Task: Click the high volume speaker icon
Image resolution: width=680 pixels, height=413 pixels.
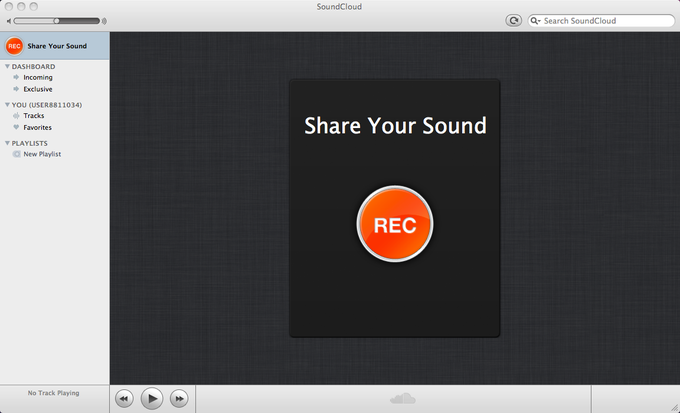Action: click(x=104, y=21)
